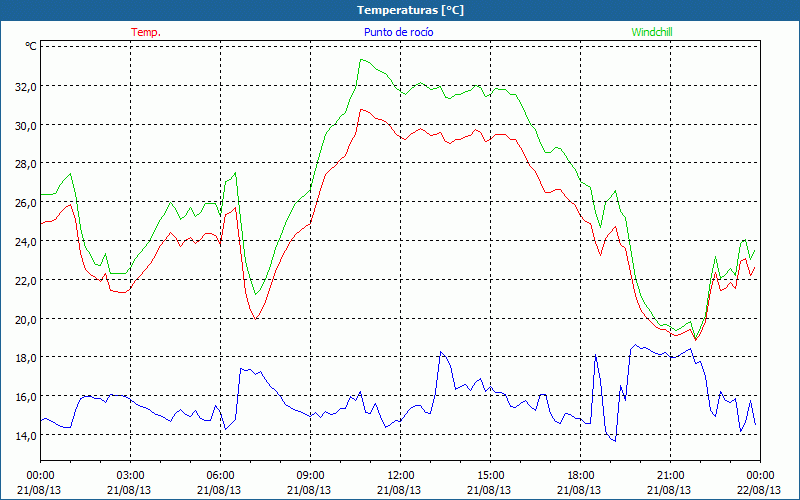
Task: Click the °C unit label on y-axis
Action: click(31, 46)
